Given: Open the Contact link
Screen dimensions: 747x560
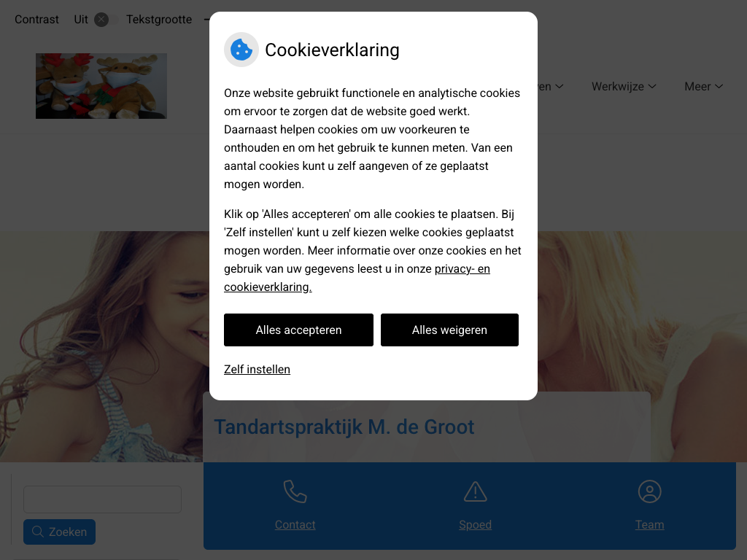Looking at the screenshot, I should pyautogui.click(x=295, y=525).
